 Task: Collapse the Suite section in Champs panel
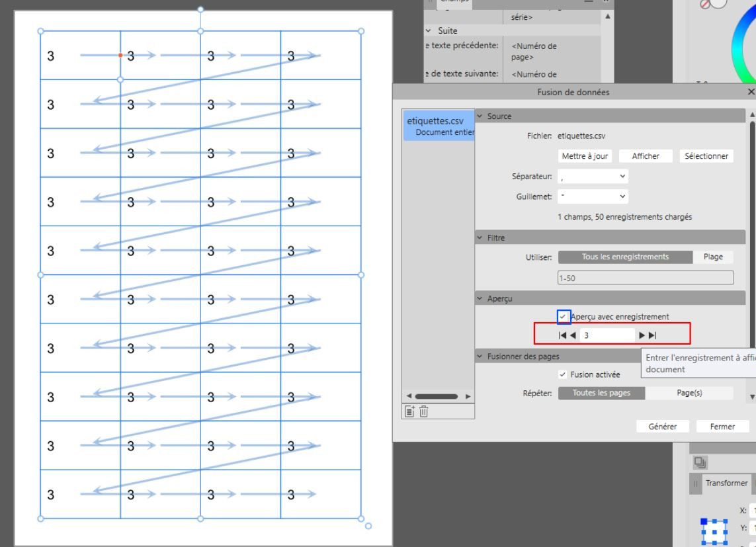pyautogui.click(x=428, y=30)
